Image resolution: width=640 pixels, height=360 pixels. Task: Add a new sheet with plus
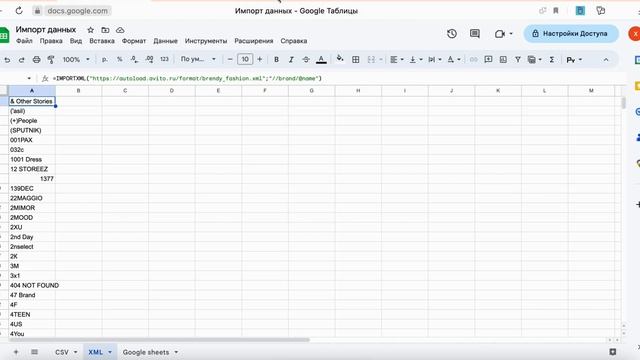[16, 352]
